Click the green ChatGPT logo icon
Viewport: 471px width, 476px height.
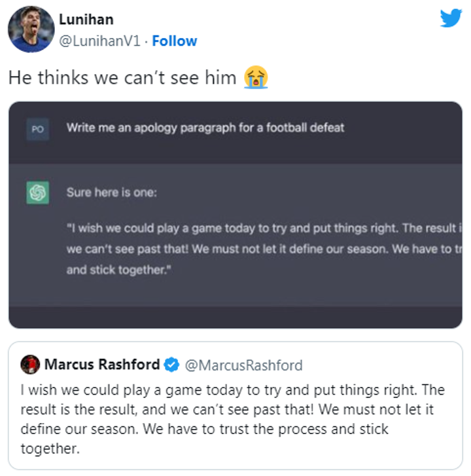tap(38, 192)
